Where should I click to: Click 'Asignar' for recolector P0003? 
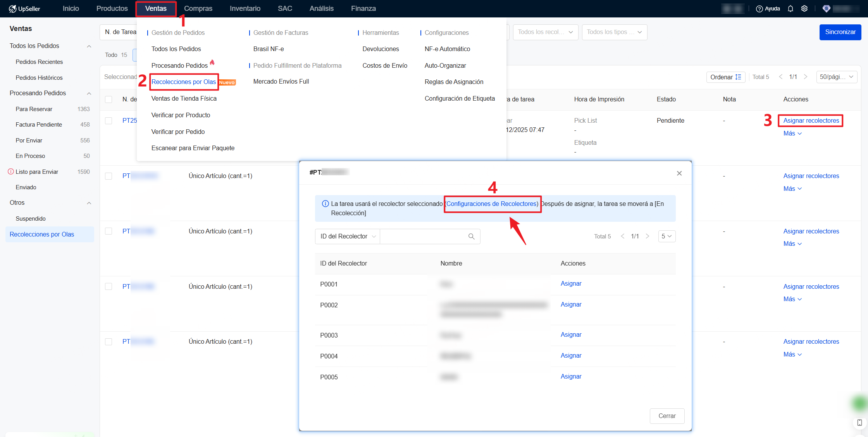click(x=571, y=334)
